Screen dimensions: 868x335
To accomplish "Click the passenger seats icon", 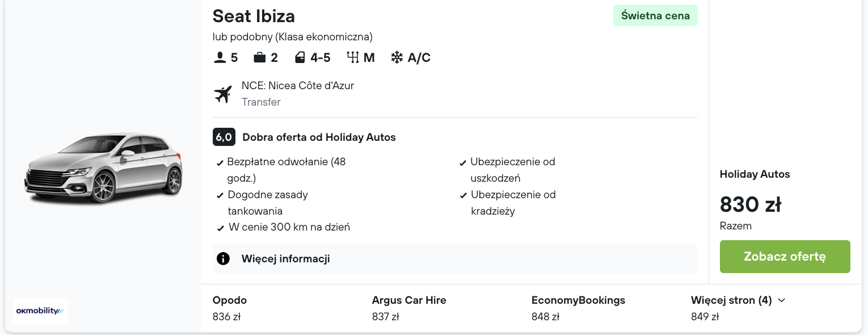I will pyautogui.click(x=220, y=57).
